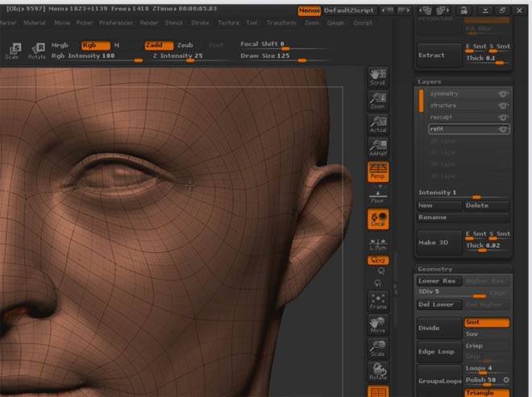Viewport: 532px width, 397px height.
Task: Toggle Suv option under Smt
Action: (x=487, y=334)
